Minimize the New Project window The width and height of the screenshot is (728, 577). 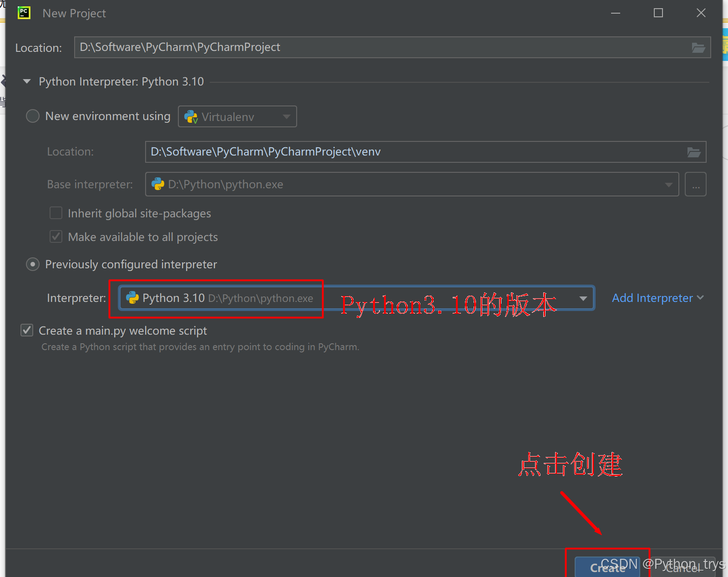[x=616, y=13]
